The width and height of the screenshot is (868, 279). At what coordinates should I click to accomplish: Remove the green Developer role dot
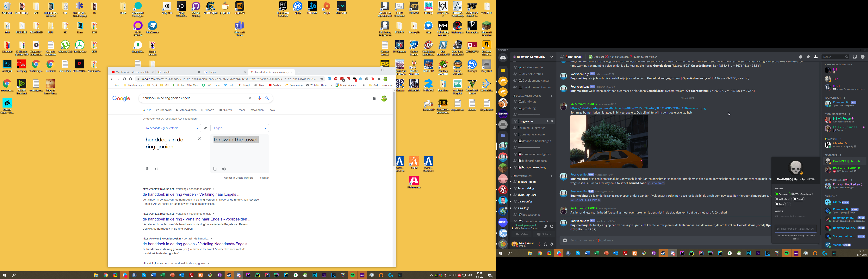[777, 194]
